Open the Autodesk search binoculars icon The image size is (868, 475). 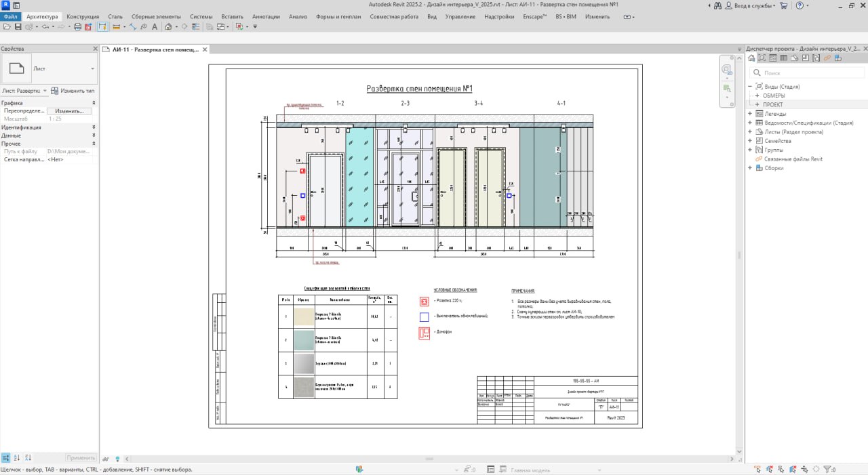pos(718,5)
